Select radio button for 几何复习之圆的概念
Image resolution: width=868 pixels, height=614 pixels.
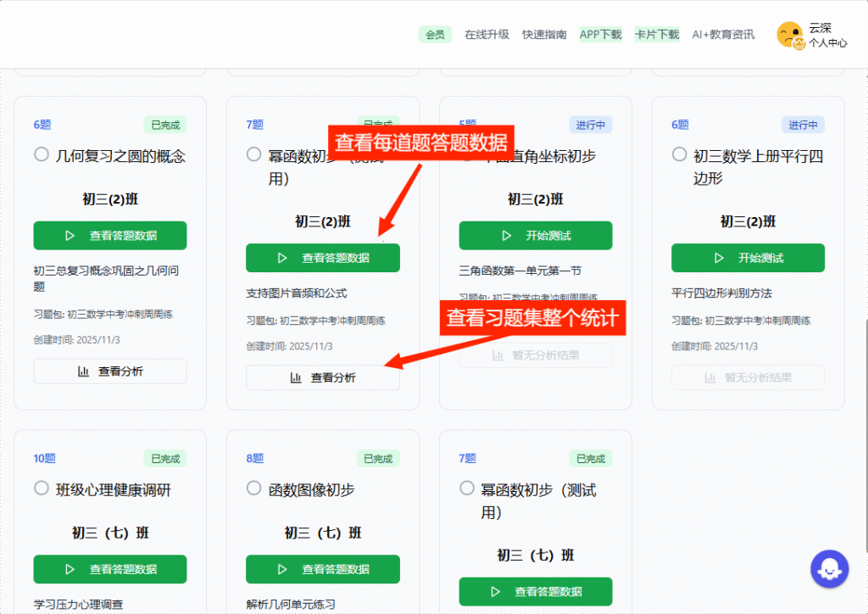pos(41,154)
